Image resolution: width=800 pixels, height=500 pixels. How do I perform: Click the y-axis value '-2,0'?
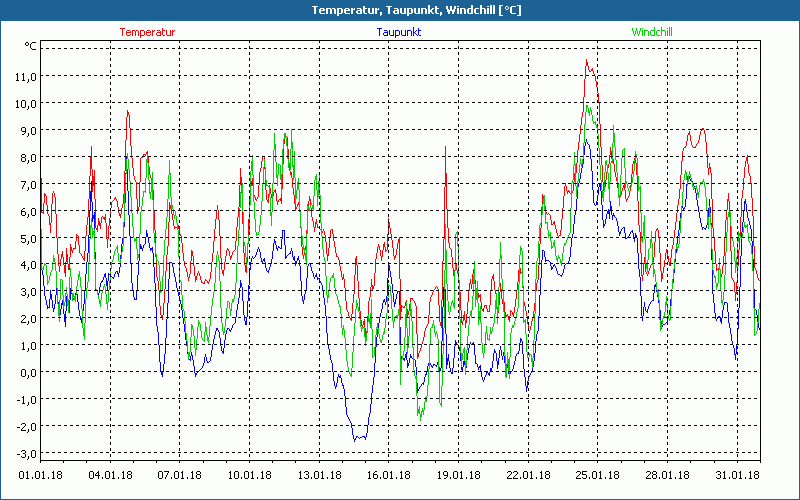click(x=27, y=427)
